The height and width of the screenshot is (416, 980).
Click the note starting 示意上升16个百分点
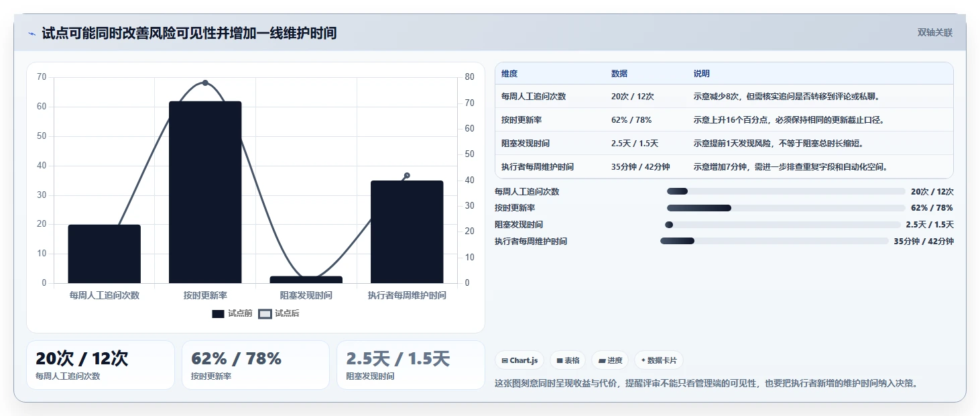click(789, 120)
